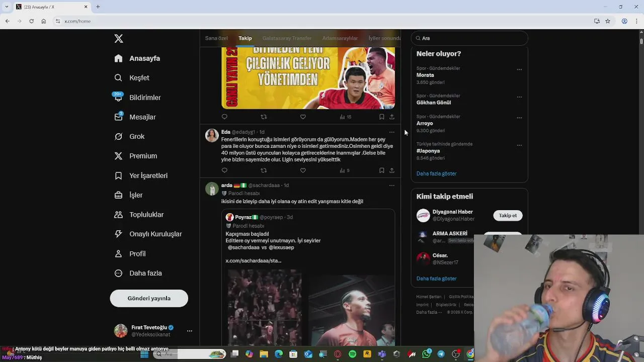Open Yer İşaretleri bookmarks
644x362 pixels.
141,175
